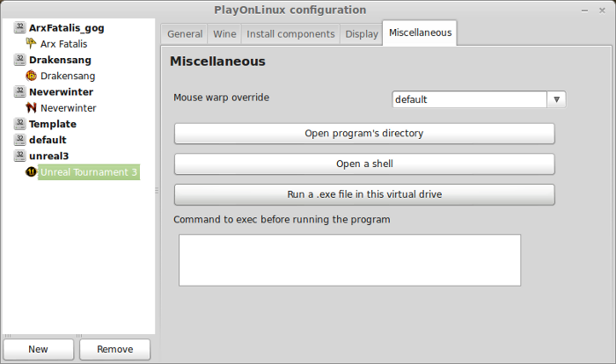
Task: Select the Unreal Tournament 3 shortcut
Action: [89, 172]
